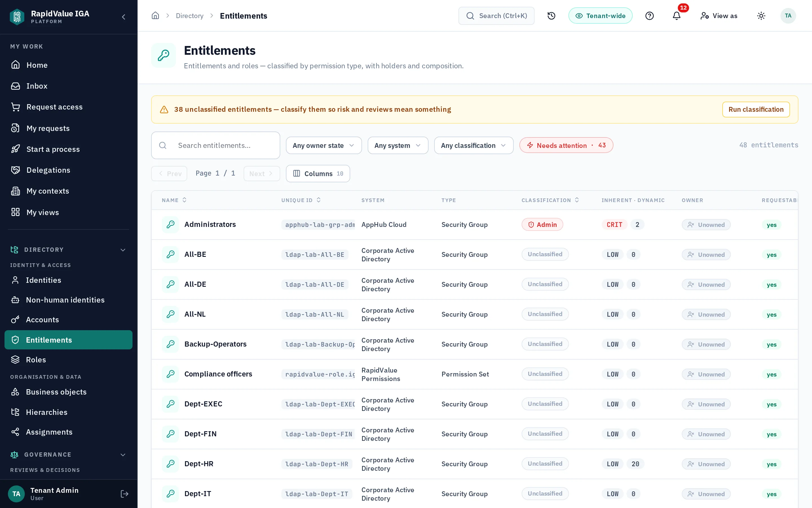The height and width of the screenshot is (508, 812).
Task: Open Inbox in the sidebar
Action: 69,86
